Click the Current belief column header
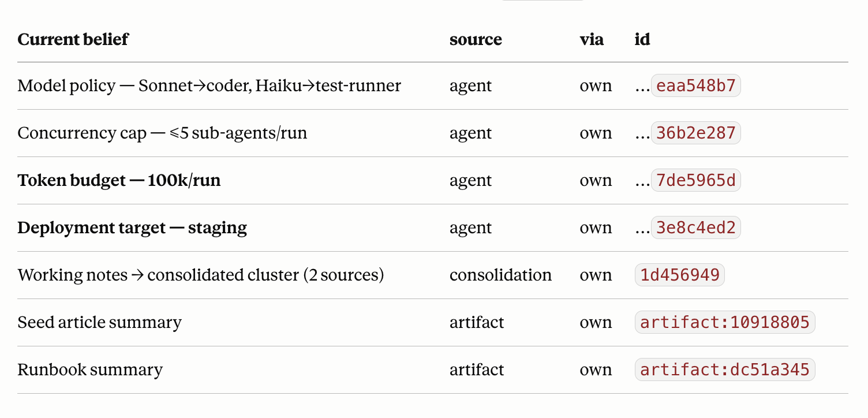This screenshot has width=868, height=418. [73, 39]
